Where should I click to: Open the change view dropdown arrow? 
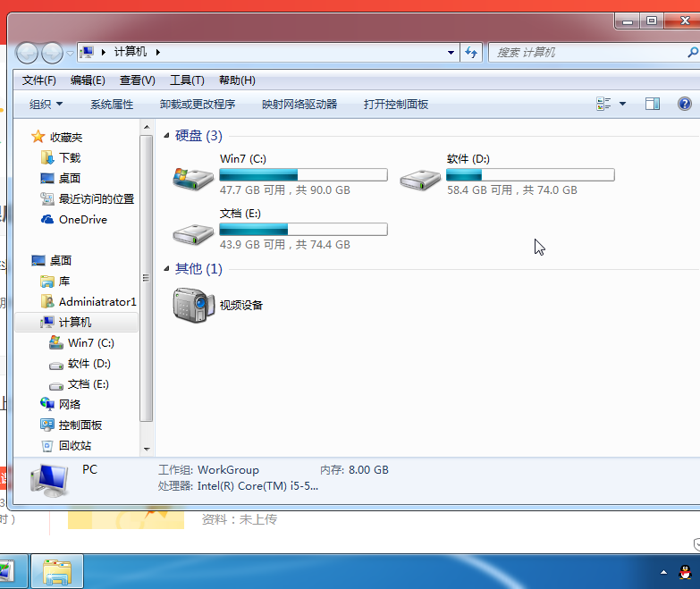(623, 105)
